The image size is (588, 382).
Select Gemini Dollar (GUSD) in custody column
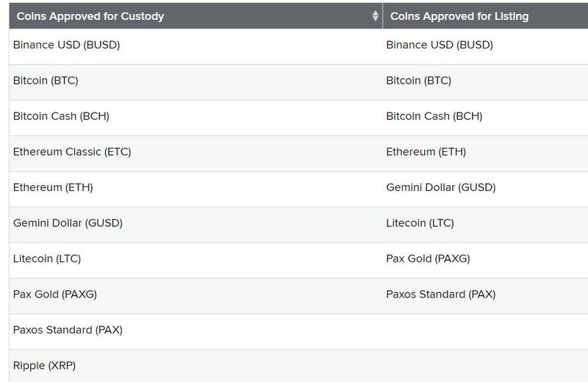[68, 223]
